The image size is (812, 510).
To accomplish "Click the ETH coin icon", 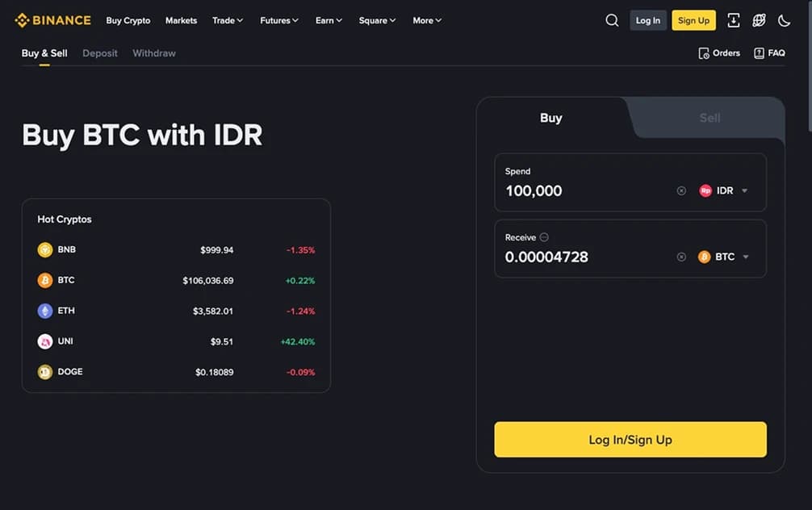I will click(x=45, y=311).
